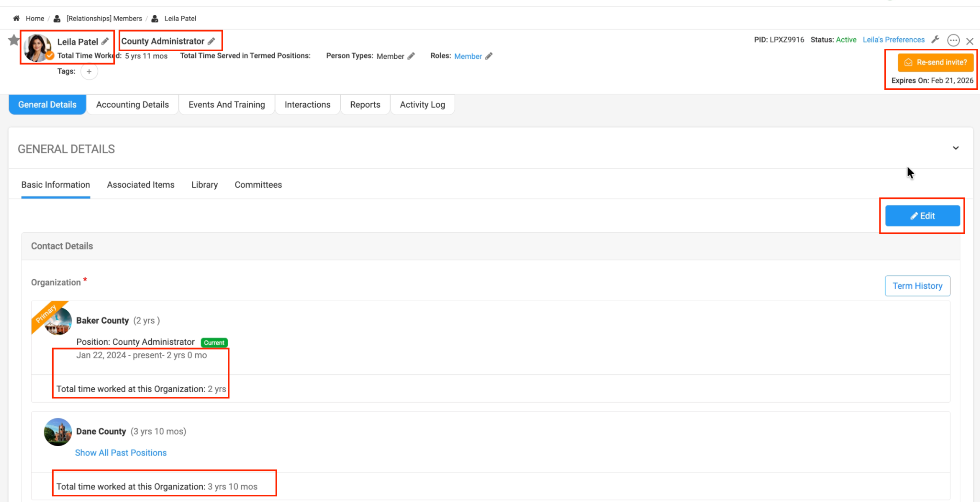Click the favorite star icon beside profile photo
The height and width of the screenshot is (502, 980).
click(x=14, y=40)
